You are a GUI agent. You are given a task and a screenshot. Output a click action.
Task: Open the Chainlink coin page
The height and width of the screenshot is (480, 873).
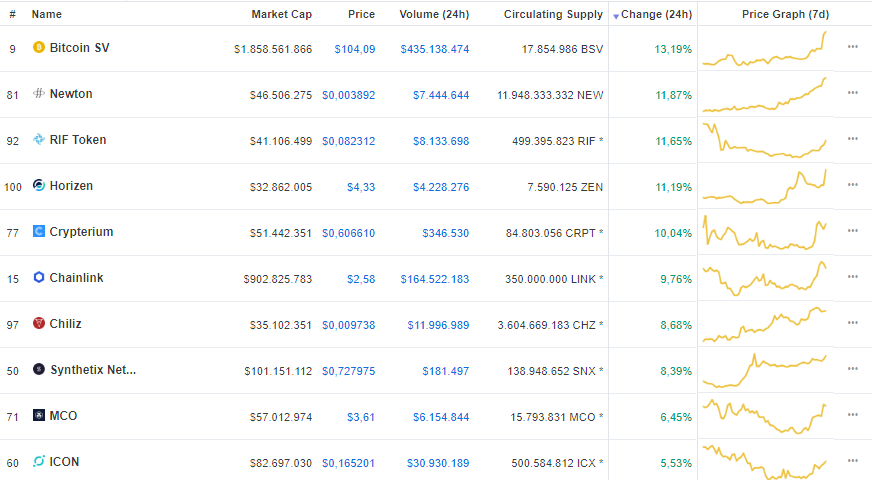[76, 278]
